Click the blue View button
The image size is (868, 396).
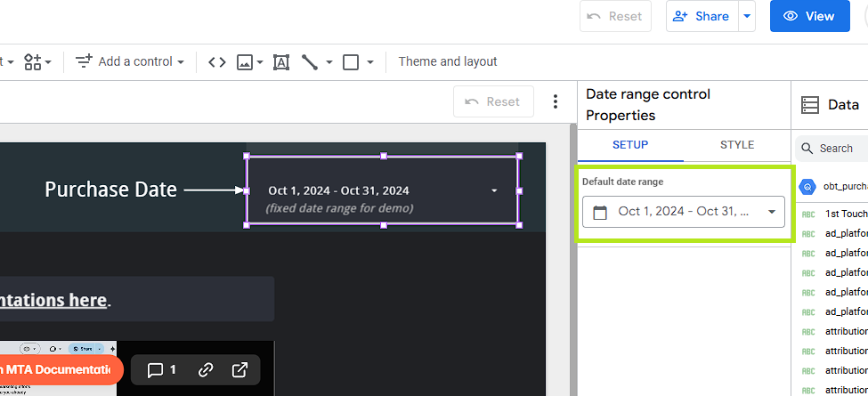(x=809, y=16)
